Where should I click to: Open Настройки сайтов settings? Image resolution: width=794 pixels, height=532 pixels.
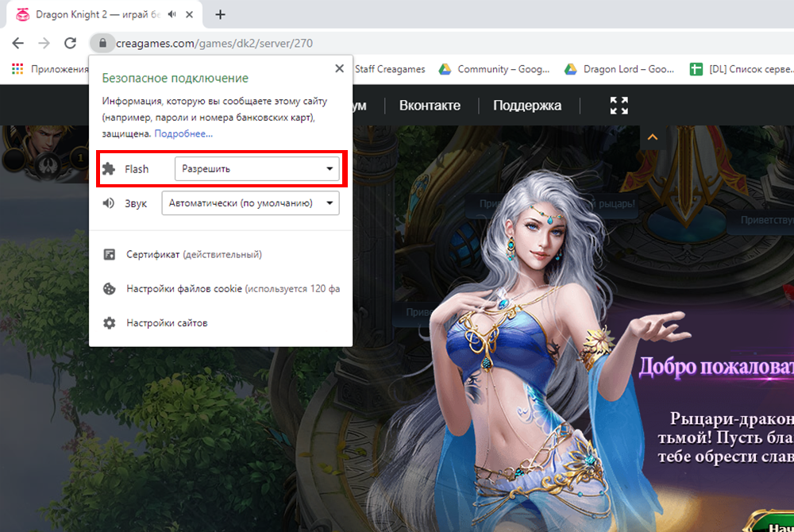tap(167, 323)
